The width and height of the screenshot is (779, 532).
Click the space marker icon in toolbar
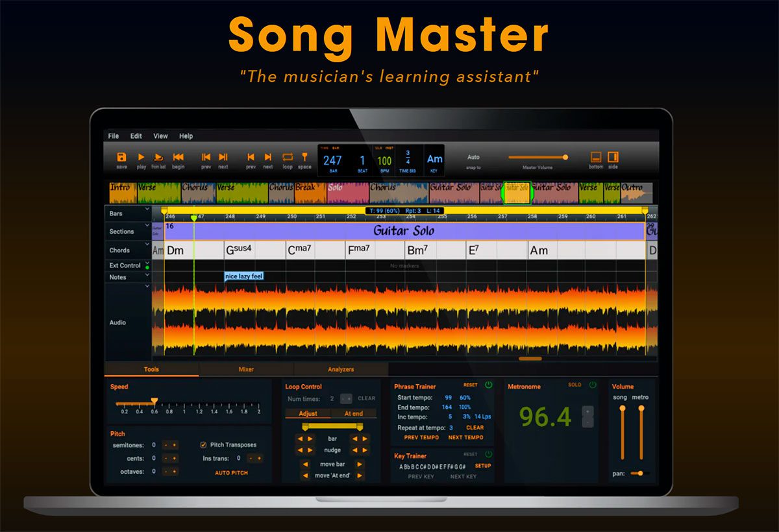pos(304,157)
